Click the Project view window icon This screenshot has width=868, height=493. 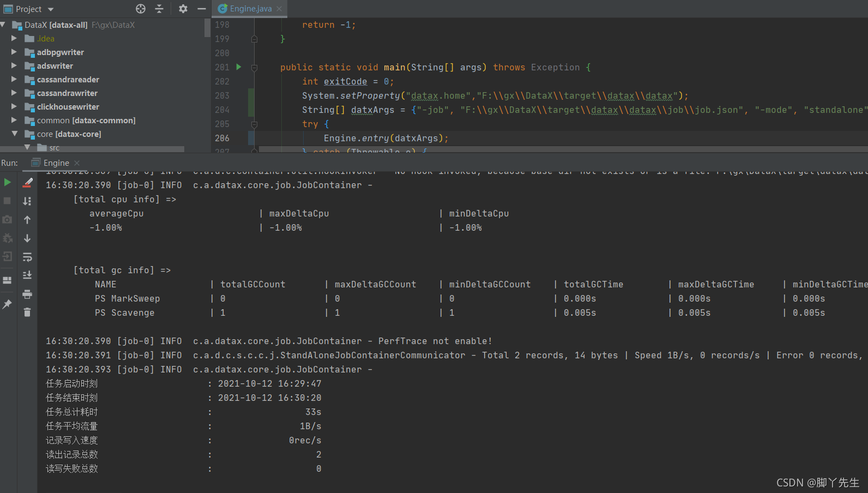point(8,9)
